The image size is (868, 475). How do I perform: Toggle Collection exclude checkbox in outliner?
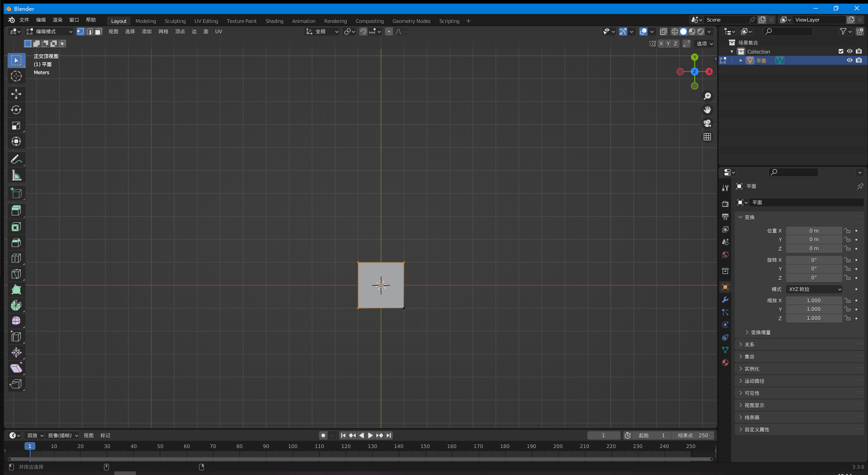point(841,51)
